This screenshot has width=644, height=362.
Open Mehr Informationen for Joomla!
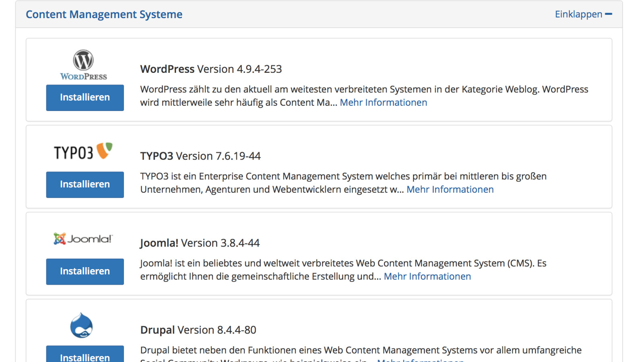point(427,276)
